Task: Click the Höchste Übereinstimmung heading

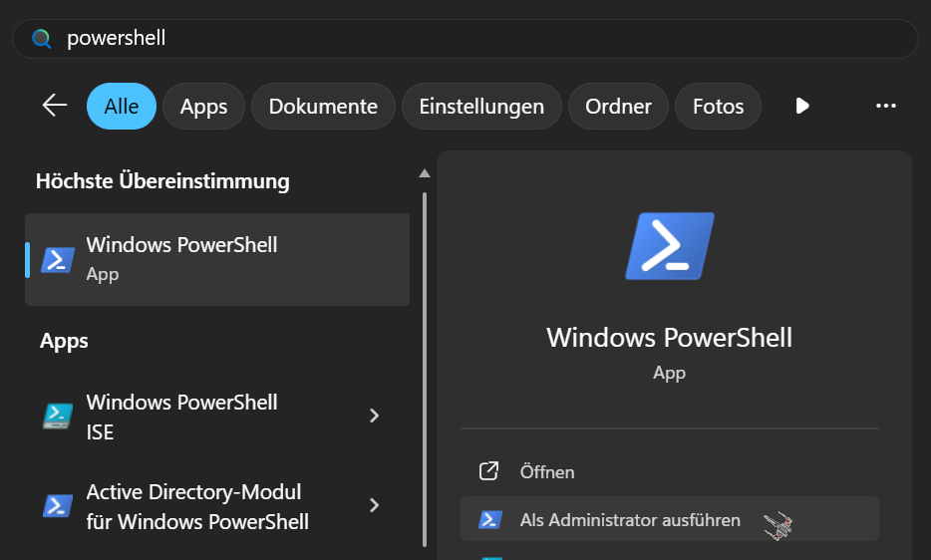Action: click(x=162, y=181)
